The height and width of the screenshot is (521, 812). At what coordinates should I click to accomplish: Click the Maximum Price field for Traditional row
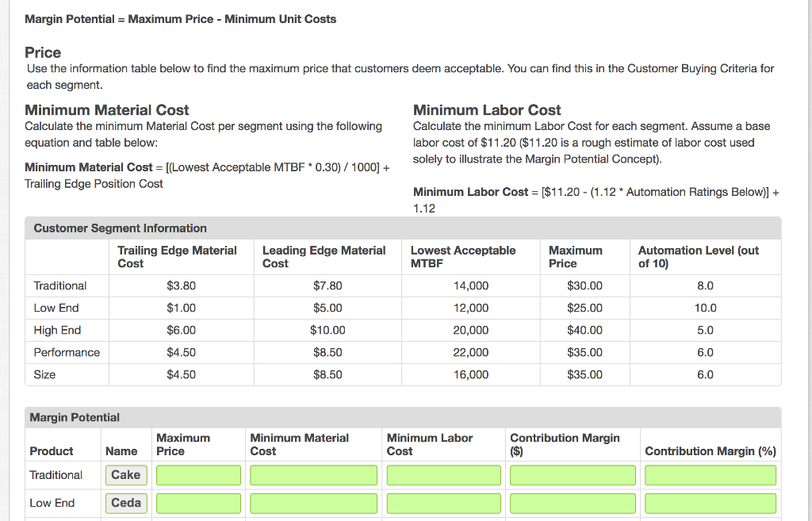(197, 475)
